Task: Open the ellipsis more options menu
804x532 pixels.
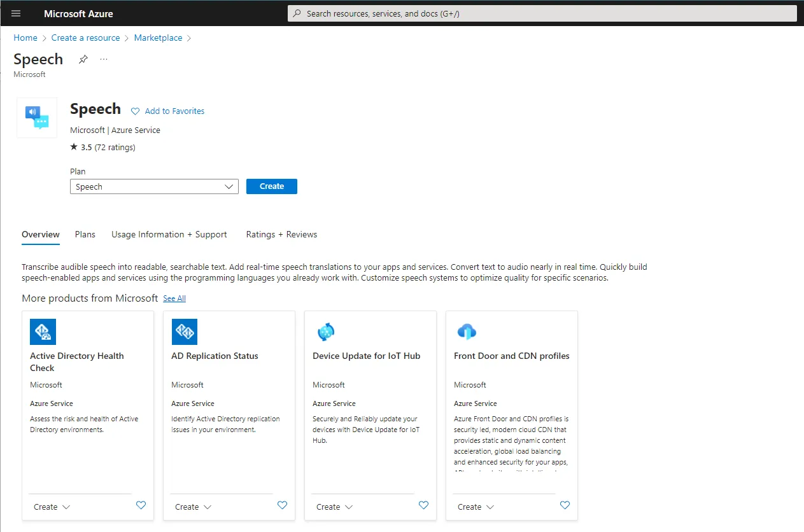Action: coord(104,59)
